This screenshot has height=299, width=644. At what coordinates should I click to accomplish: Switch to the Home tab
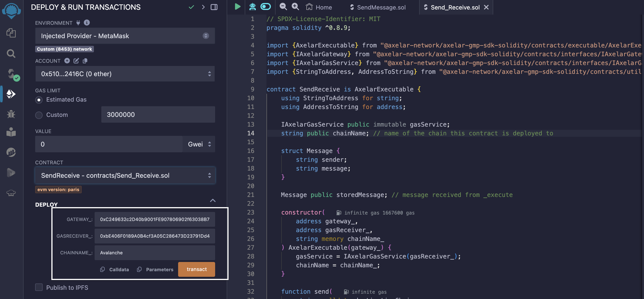(x=319, y=7)
